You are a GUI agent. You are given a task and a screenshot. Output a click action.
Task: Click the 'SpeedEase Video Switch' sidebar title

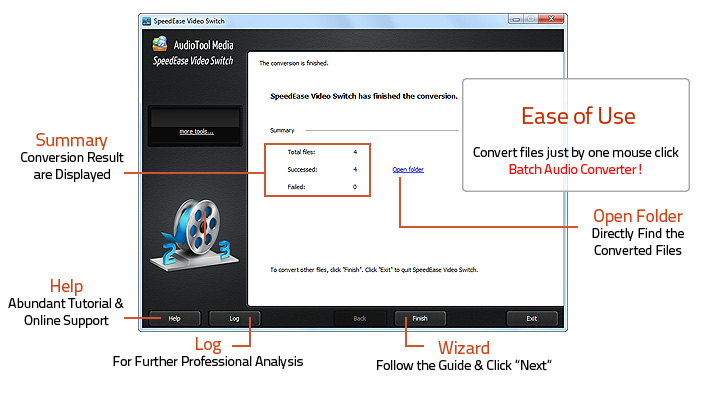tap(193, 61)
